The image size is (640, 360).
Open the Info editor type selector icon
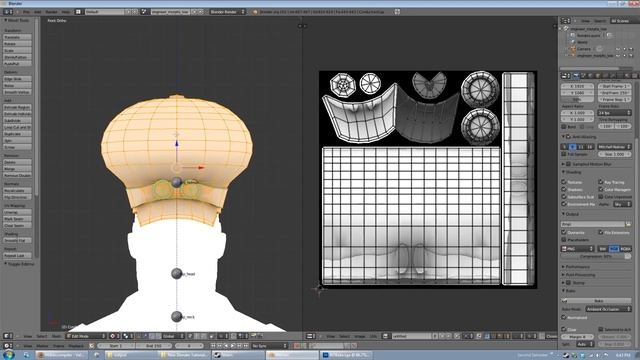point(7,12)
